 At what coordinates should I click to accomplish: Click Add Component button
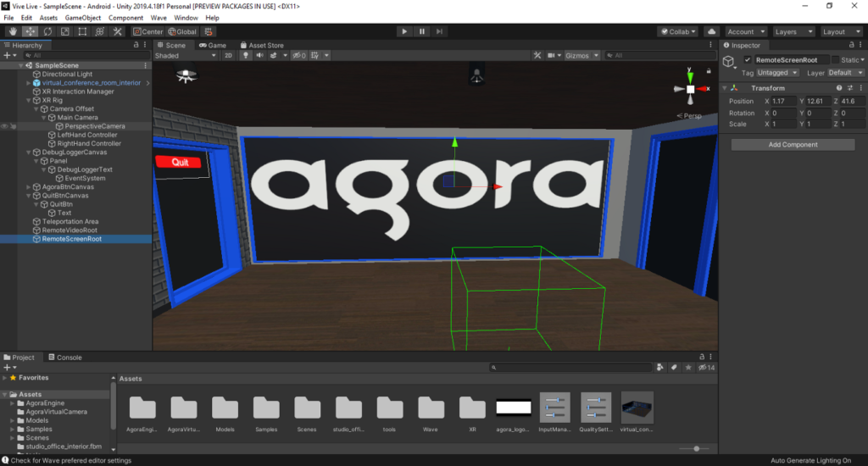(x=793, y=144)
